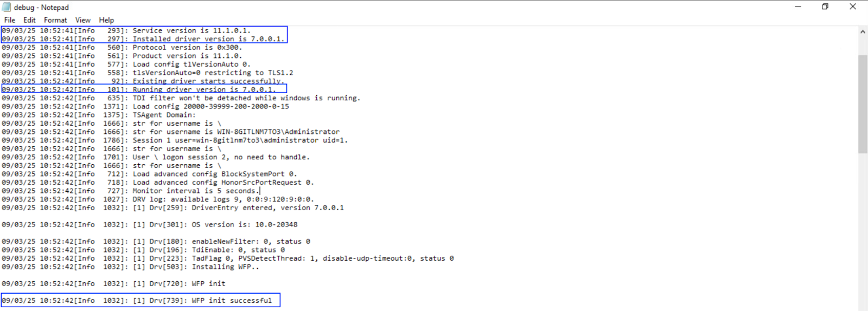This screenshot has height=311, width=868.
Task: Click line 'Session 1 user=win-8gitlnm7to3\administrator uid=1.'
Action: pyautogui.click(x=175, y=140)
